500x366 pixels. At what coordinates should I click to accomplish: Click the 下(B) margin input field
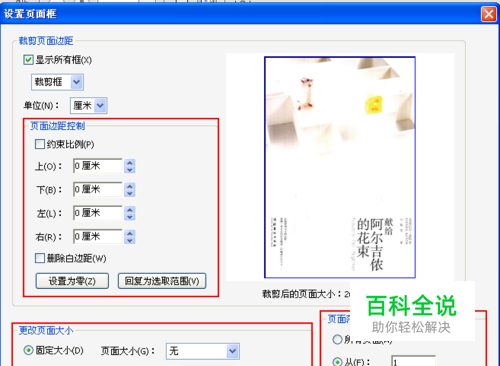98,189
